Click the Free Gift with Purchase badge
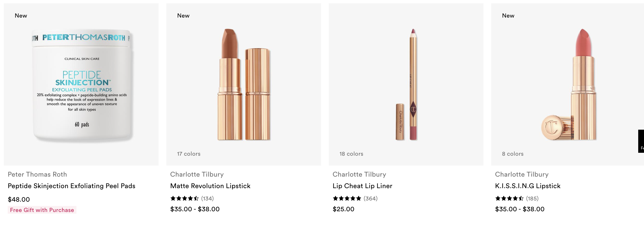The image size is (644, 230). tap(42, 210)
